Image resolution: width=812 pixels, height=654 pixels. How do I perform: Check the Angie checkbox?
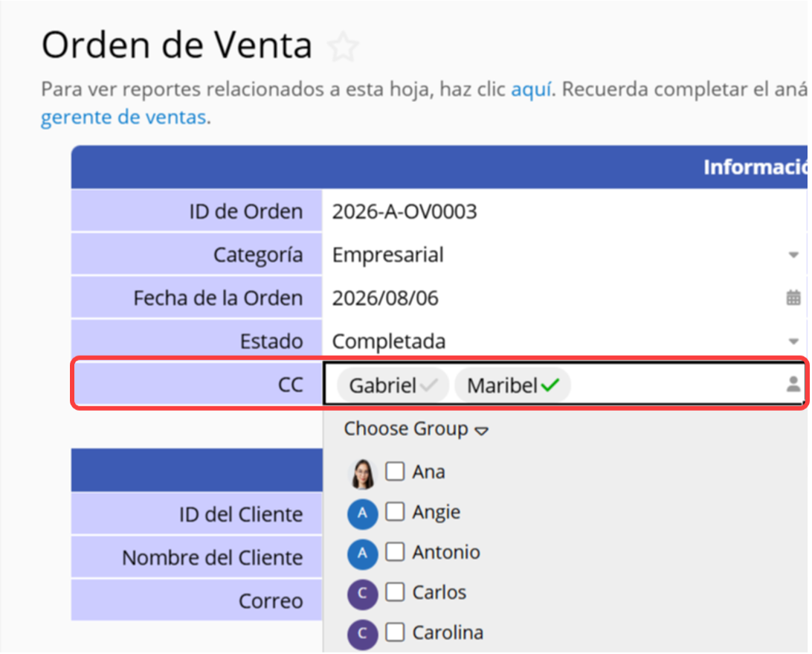[x=395, y=511]
